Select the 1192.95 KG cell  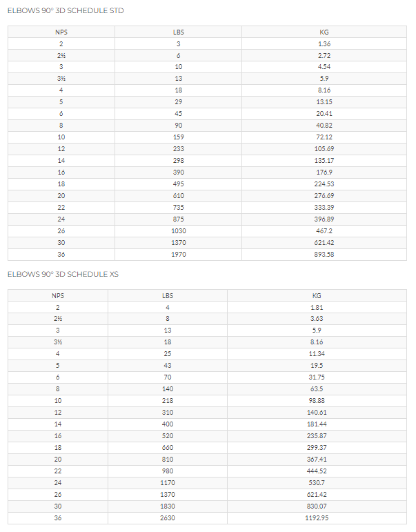[x=317, y=518]
